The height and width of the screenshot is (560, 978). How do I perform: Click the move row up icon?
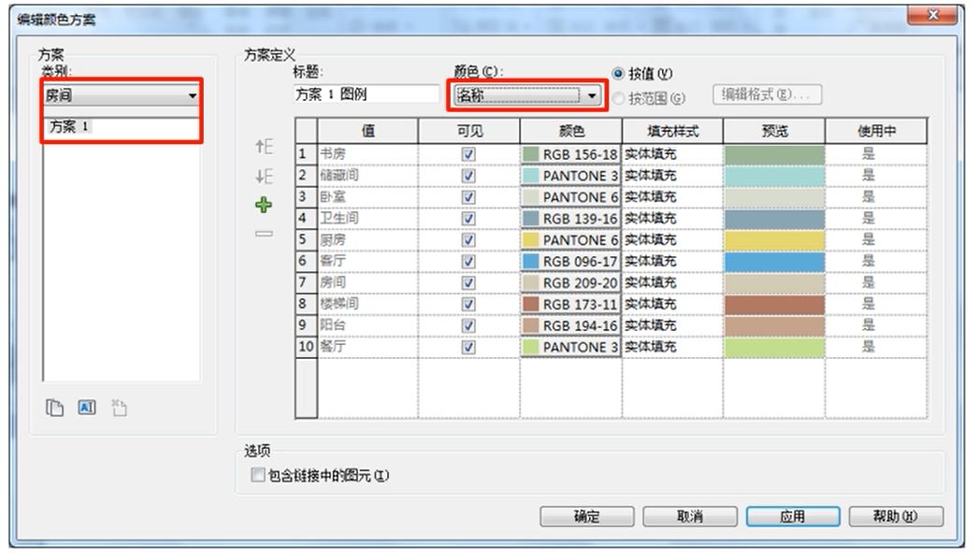click(x=265, y=148)
